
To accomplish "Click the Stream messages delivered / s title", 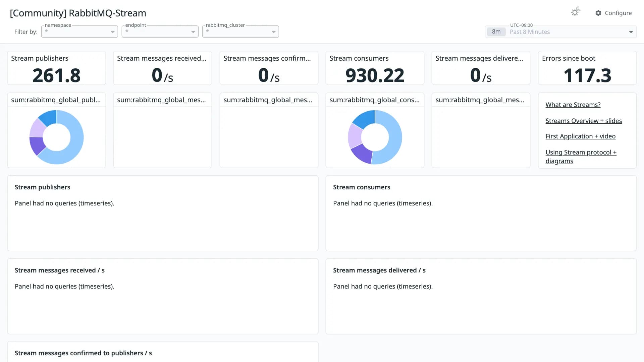I will point(379,270).
